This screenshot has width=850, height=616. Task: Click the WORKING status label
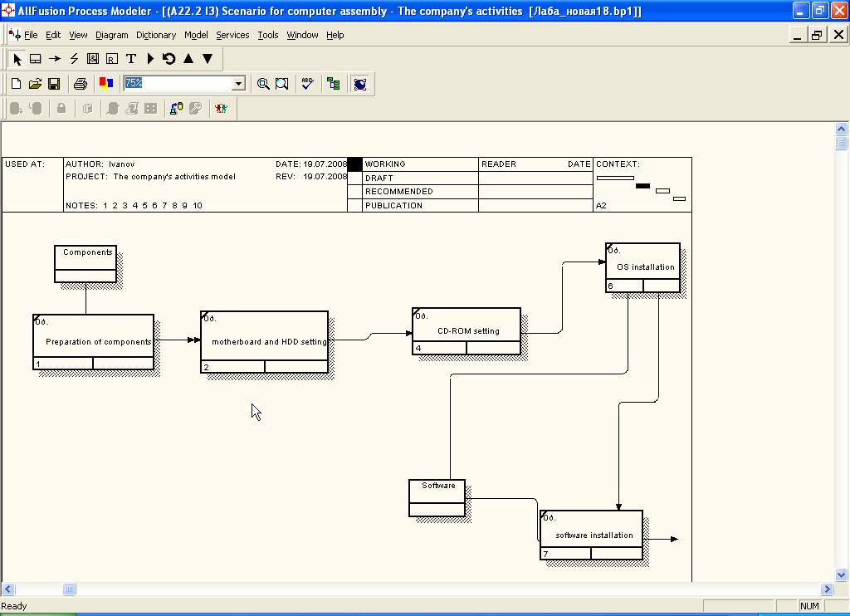click(x=385, y=164)
